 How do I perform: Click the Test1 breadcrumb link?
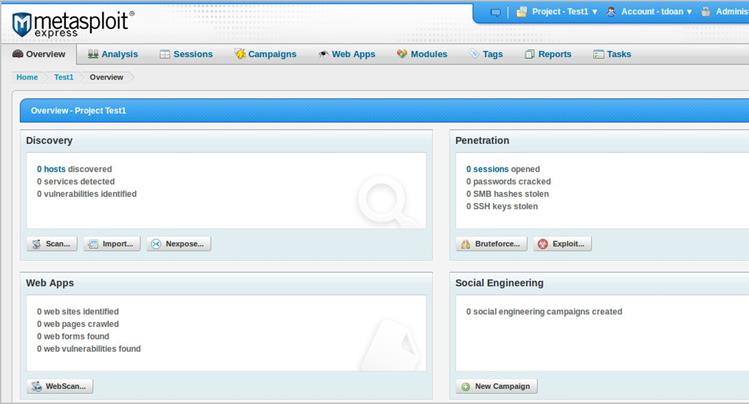pos(64,77)
